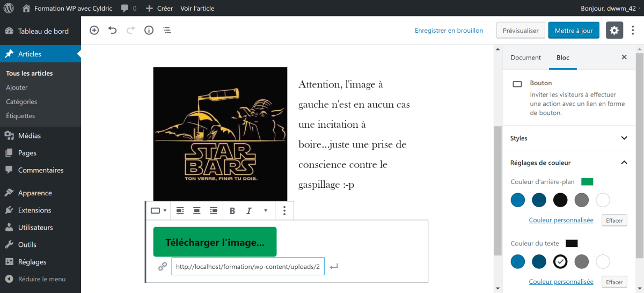Click 'Ajouter' submenu item
The image size is (644, 293).
click(17, 87)
